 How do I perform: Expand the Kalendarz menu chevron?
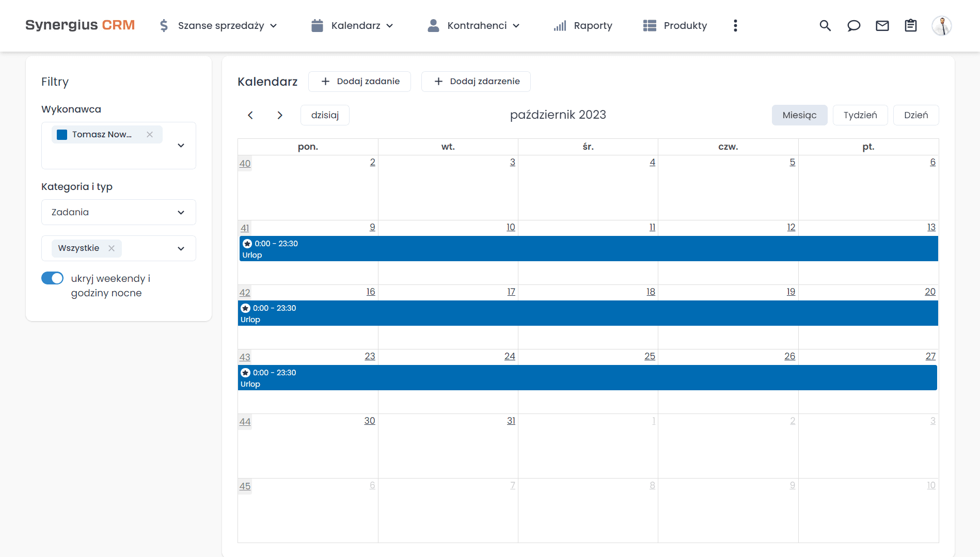(x=390, y=25)
